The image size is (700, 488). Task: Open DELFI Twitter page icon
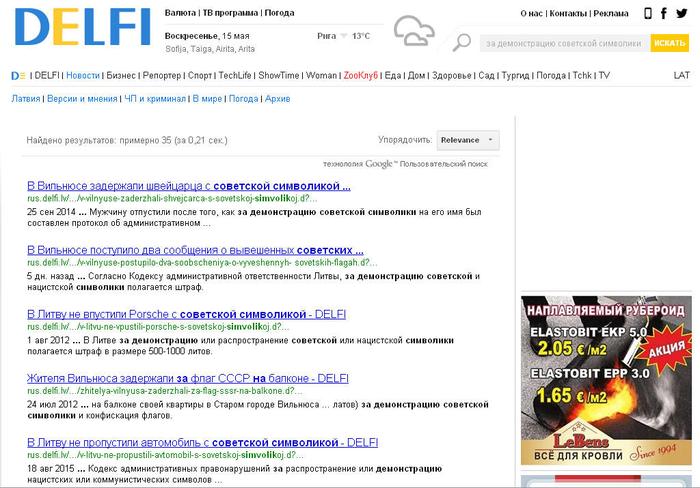[x=685, y=13]
